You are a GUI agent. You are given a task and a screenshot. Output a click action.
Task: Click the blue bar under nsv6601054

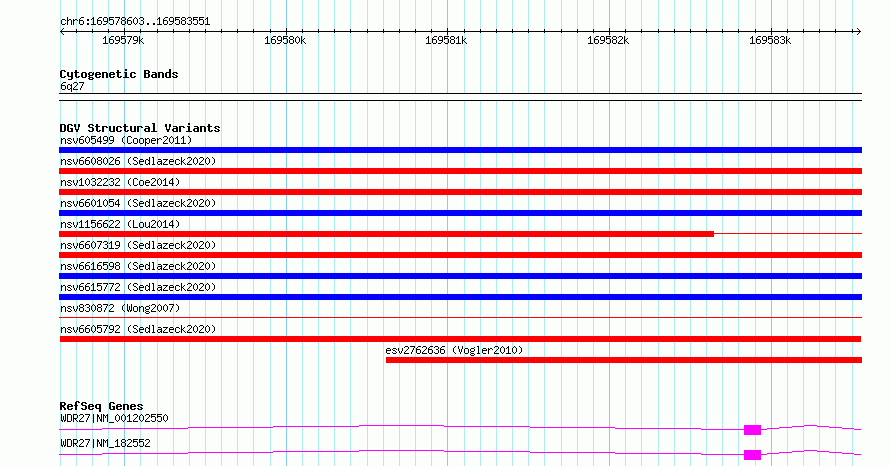point(460,213)
